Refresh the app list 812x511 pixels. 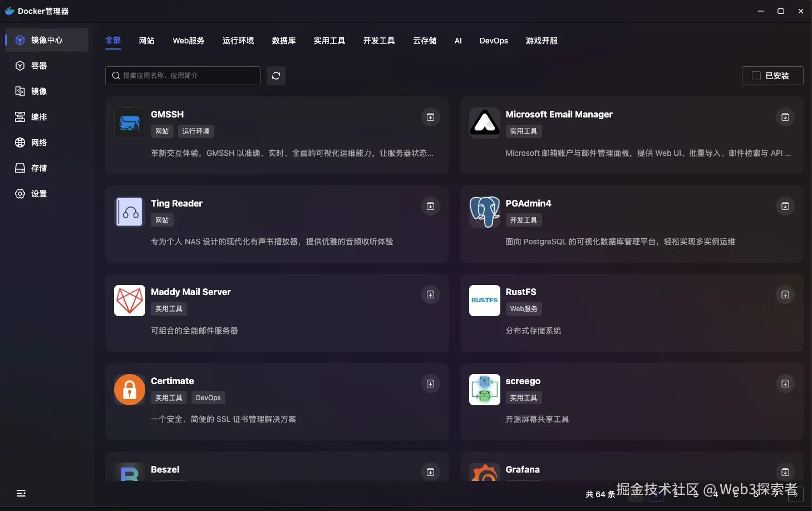click(x=276, y=75)
